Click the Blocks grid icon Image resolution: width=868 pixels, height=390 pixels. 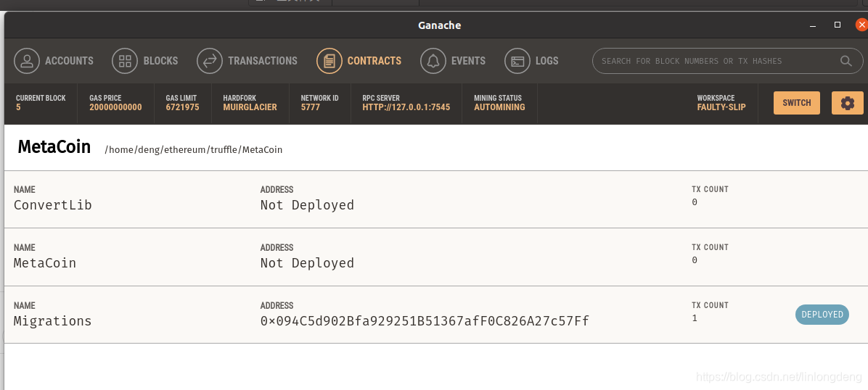[x=125, y=61]
